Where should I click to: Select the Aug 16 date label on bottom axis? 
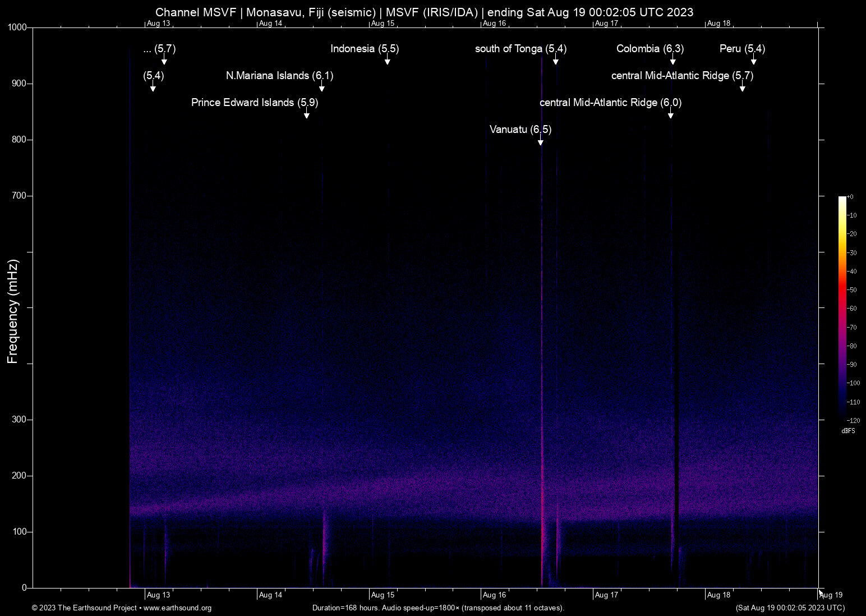coord(494,595)
